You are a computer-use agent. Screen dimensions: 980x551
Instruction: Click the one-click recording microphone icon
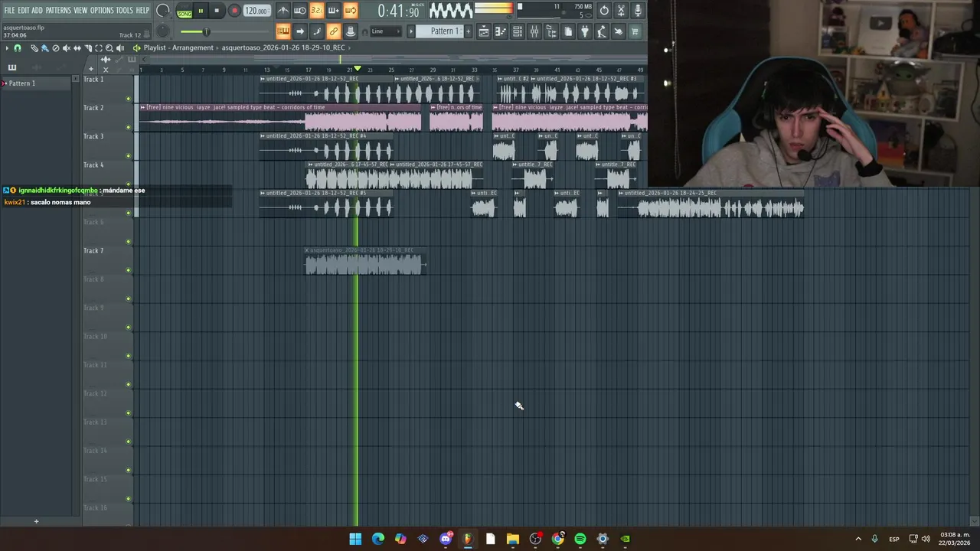[x=638, y=11]
